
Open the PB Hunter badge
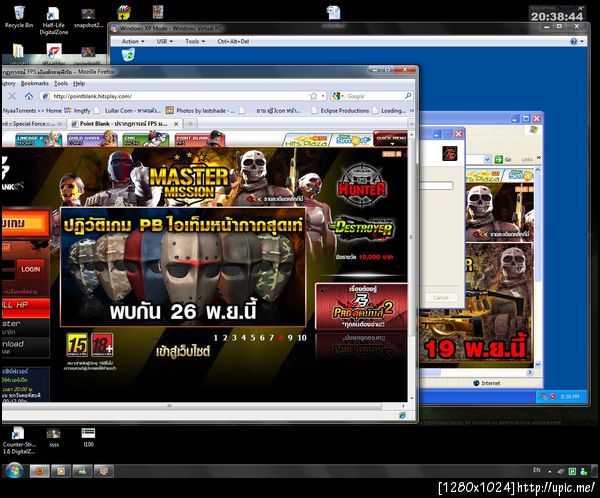tap(362, 186)
